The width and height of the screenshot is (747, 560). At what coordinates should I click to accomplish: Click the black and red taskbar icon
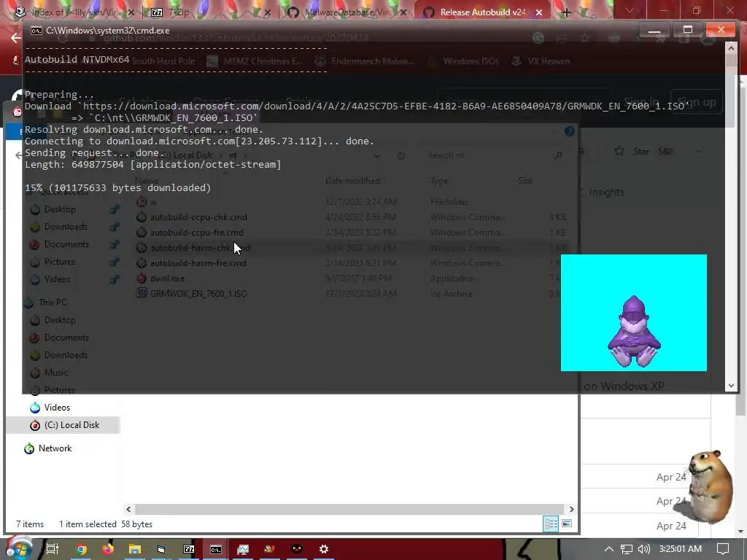click(x=297, y=549)
